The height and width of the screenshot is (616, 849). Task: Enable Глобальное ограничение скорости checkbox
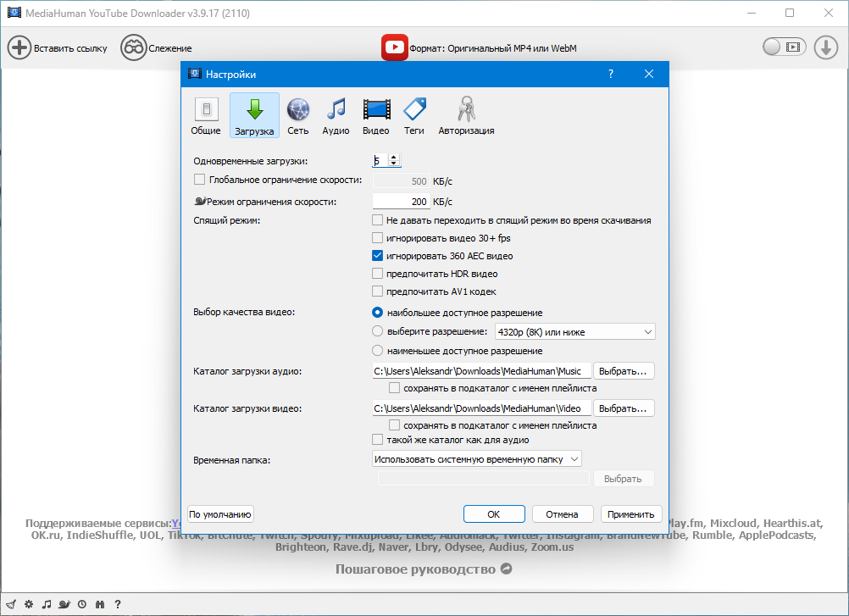199,179
